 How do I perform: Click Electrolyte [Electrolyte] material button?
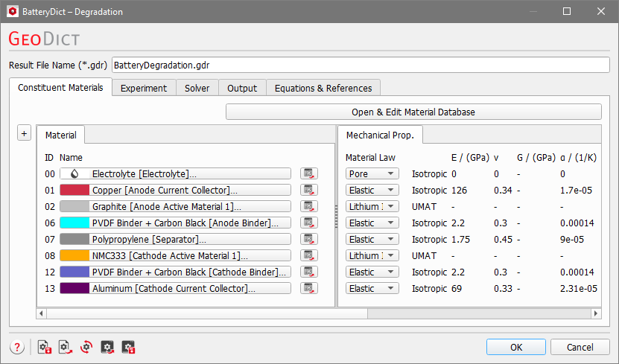point(175,173)
